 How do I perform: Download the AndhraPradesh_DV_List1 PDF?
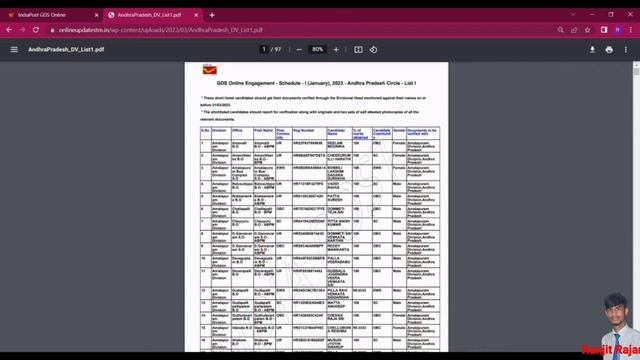pos(592,49)
